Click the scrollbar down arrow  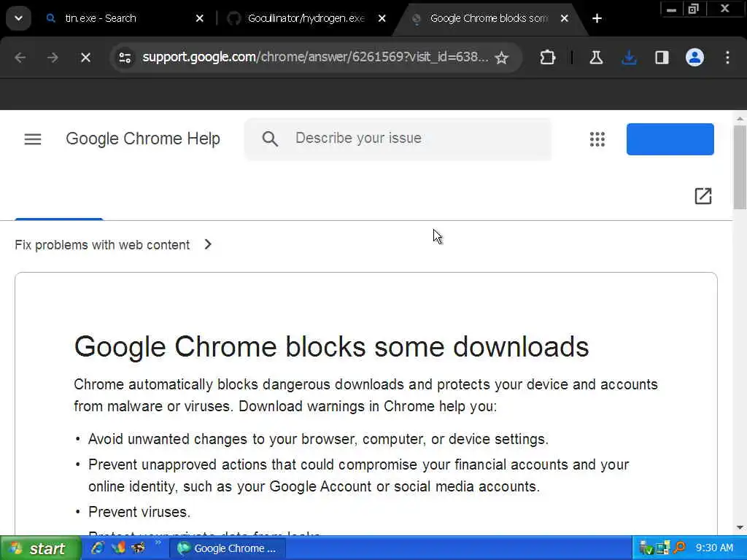pos(740,528)
